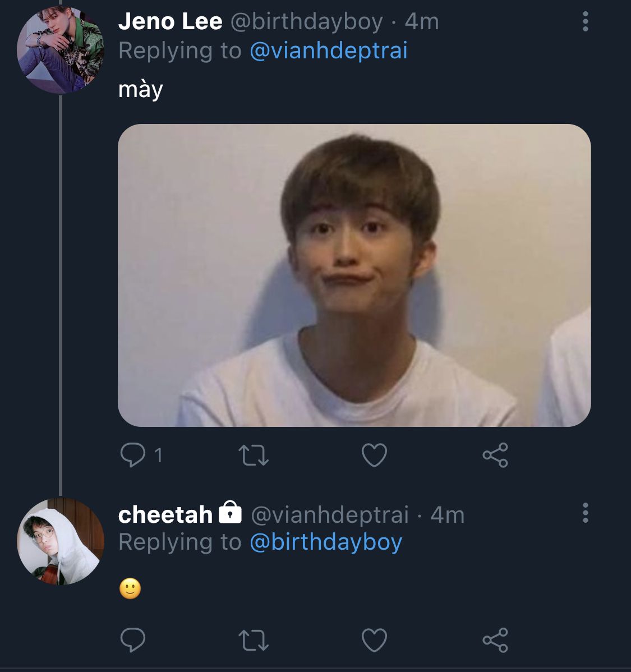Retweet Jeno Lee's photo tweet
This screenshot has width=631, height=672.
(x=254, y=455)
